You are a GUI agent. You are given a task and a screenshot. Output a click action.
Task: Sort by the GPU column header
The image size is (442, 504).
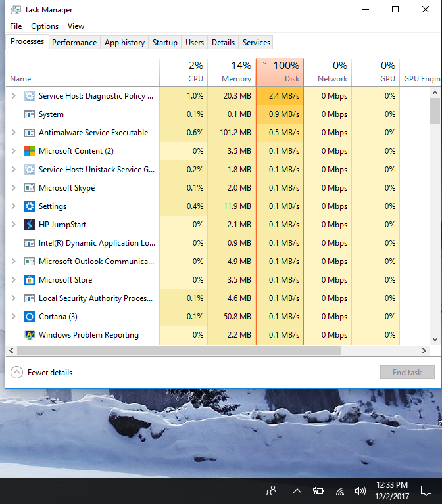pos(376,73)
